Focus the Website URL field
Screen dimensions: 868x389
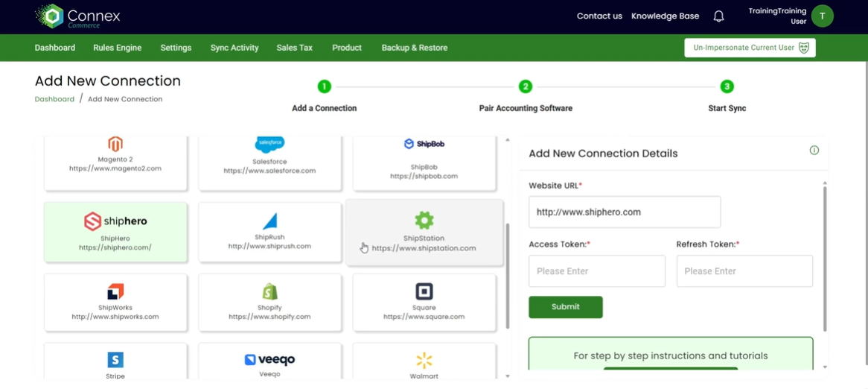625,212
